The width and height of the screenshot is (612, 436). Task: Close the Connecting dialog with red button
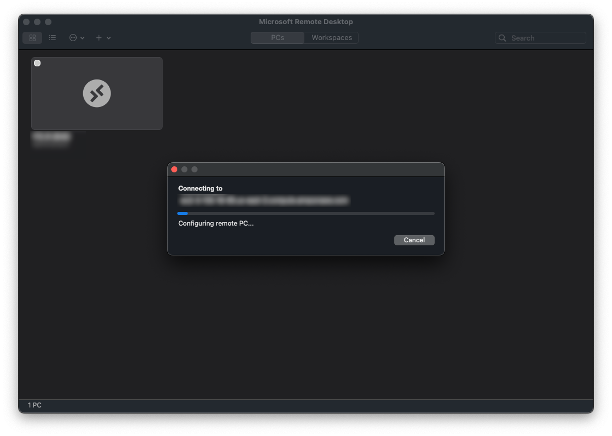coord(174,169)
